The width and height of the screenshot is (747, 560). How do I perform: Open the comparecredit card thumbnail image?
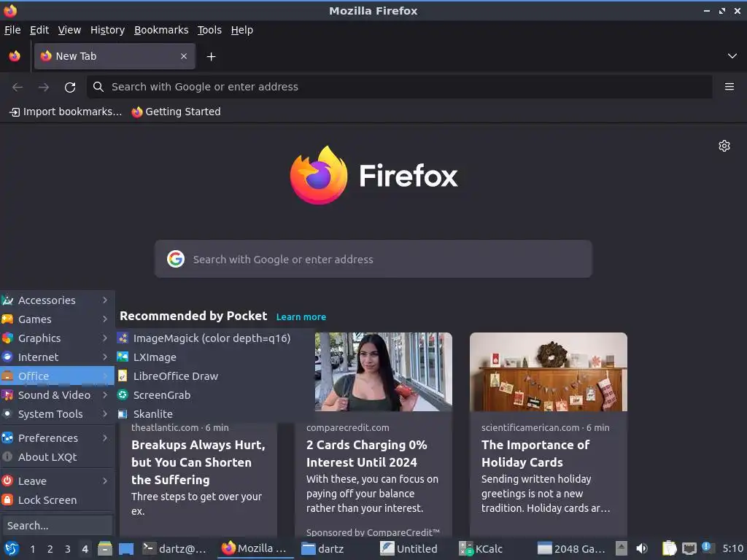[384, 372]
